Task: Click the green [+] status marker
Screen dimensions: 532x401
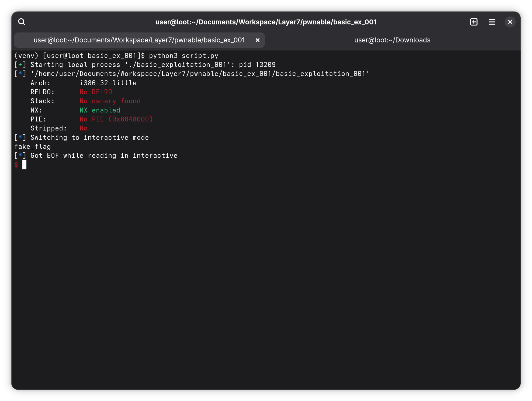Action: 20,65
